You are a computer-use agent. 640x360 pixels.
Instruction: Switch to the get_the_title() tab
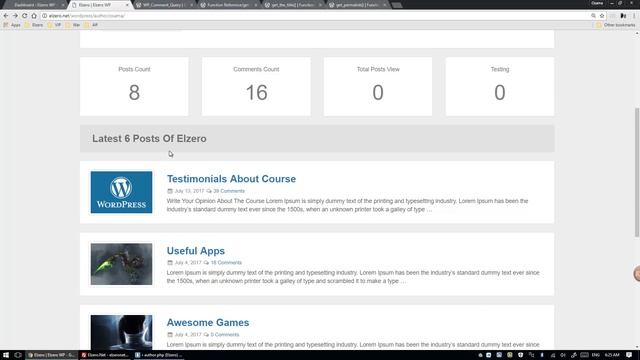(x=292, y=5)
